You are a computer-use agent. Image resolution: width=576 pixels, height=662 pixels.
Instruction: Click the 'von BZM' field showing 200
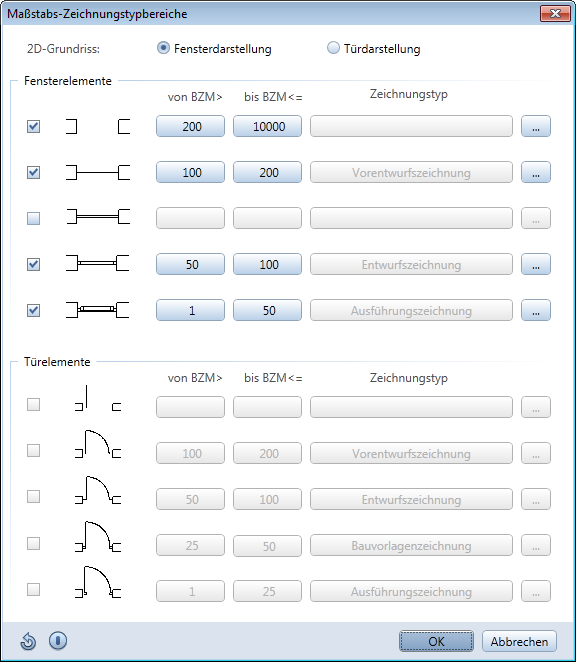[190, 126]
